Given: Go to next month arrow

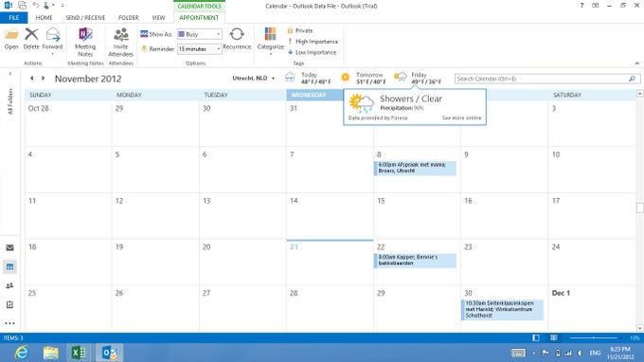Looking at the screenshot, I should click(x=43, y=78).
